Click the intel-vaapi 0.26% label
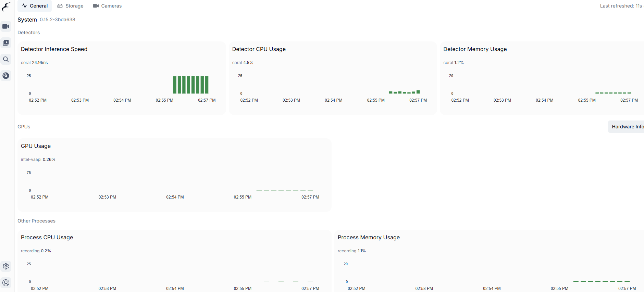This screenshot has height=292, width=644. [38, 160]
